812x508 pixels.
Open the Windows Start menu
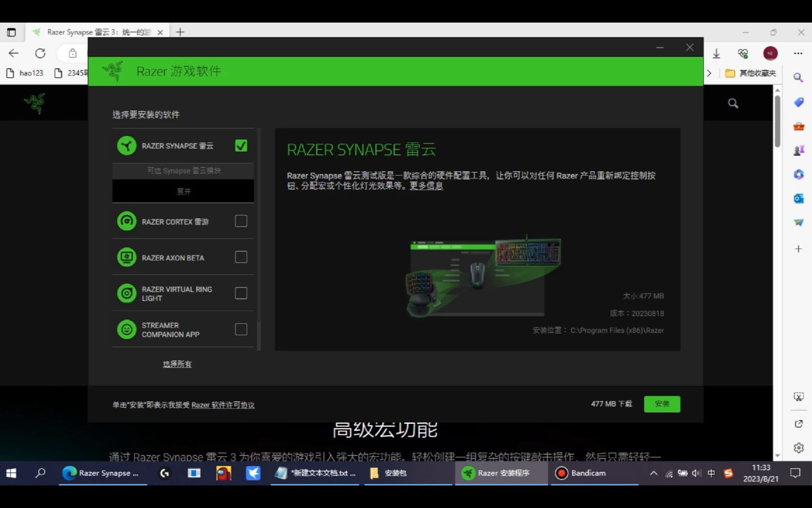point(11,473)
